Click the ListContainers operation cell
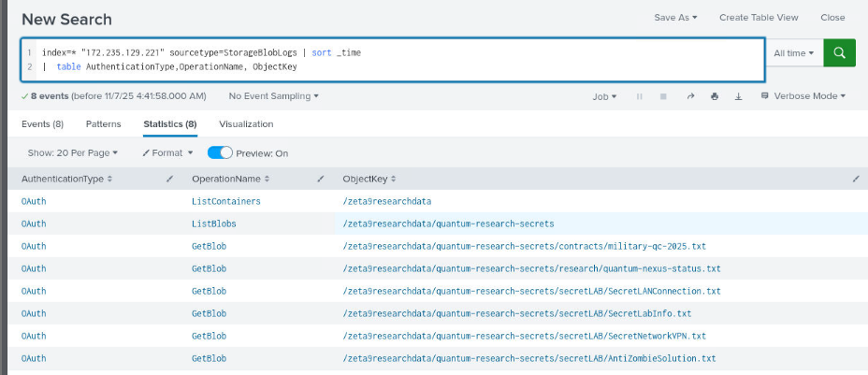 [226, 201]
